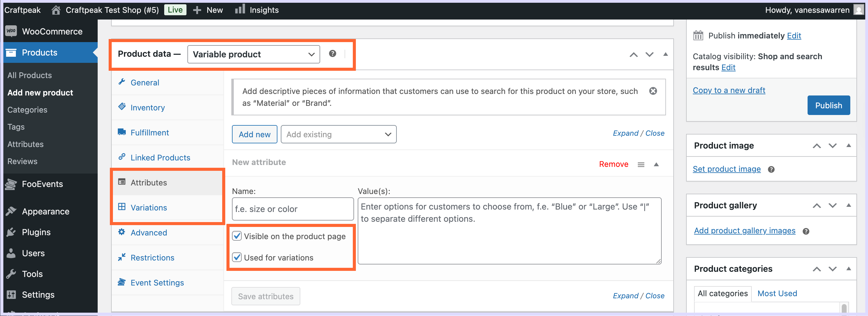The height and width of the screenshot is (316, 868).
Task: Move Product categories panel up
Action: click(816, 269)
